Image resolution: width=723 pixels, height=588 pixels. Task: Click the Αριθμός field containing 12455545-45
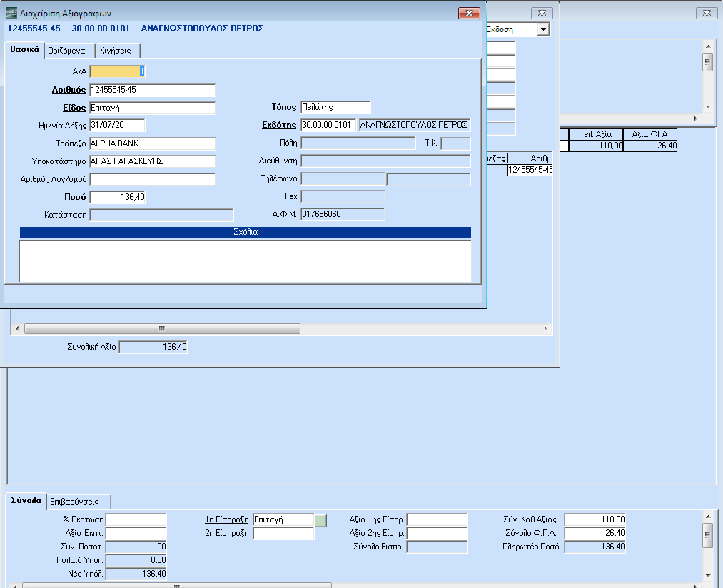click(x=153, y=90)
